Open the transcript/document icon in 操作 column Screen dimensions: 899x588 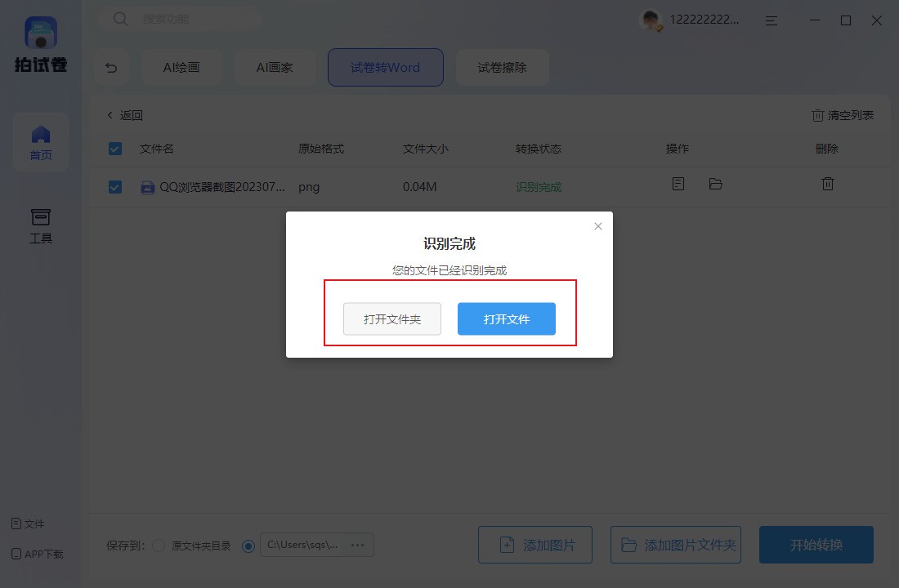[678, 184]
